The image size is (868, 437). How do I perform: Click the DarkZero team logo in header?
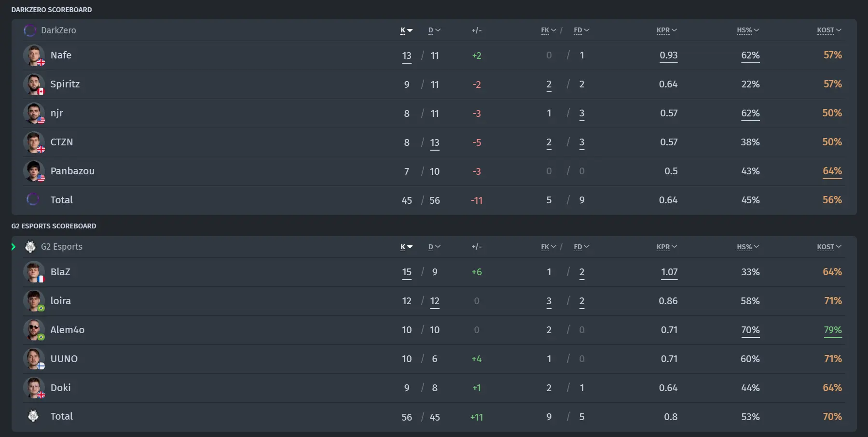point(30,30)
